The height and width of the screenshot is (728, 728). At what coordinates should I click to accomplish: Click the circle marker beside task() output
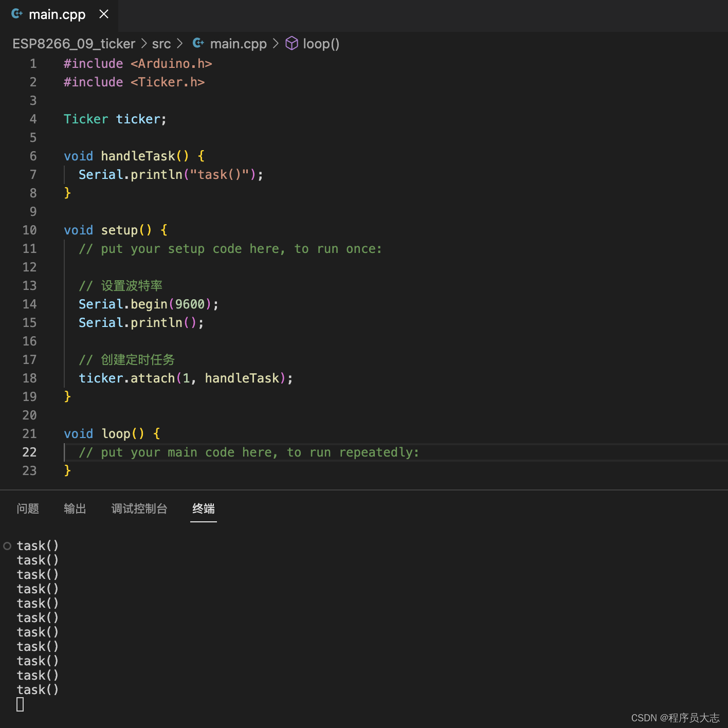coord(7,545)
